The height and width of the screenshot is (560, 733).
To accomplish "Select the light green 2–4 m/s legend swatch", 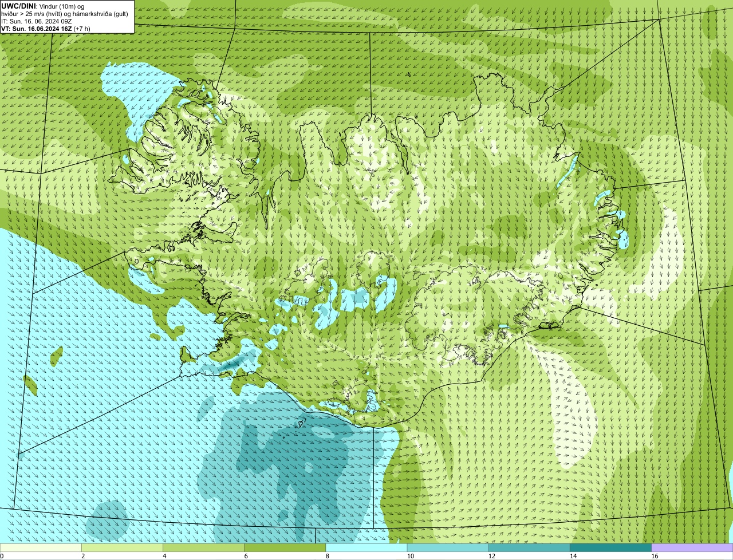I will click(x=123, y=548).
